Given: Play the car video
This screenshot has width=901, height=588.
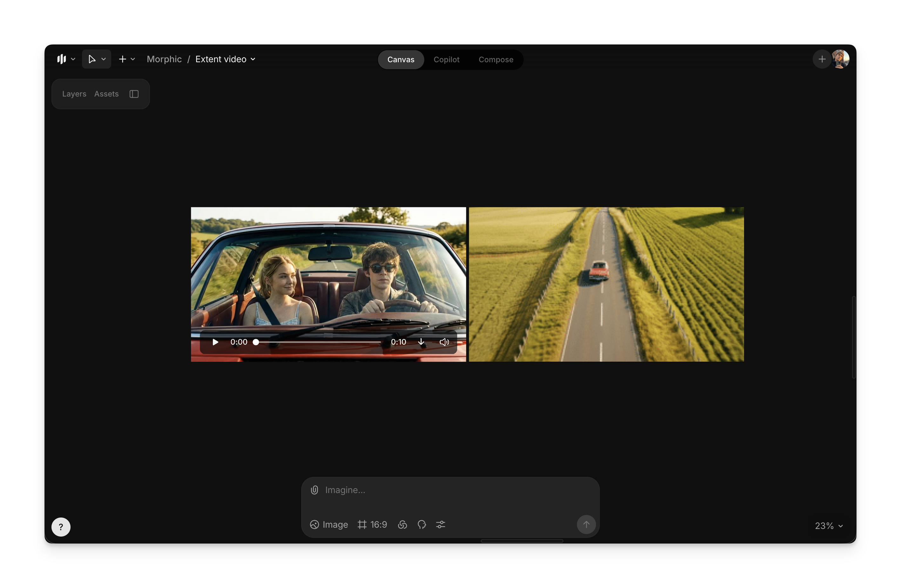Looking at the screenshot, I should coord(215,342).
